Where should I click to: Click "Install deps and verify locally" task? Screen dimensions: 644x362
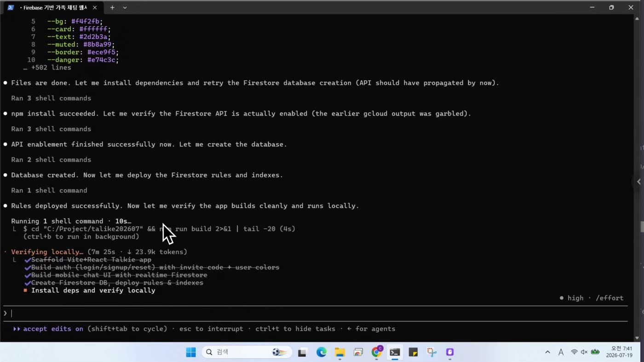(93, 291)
